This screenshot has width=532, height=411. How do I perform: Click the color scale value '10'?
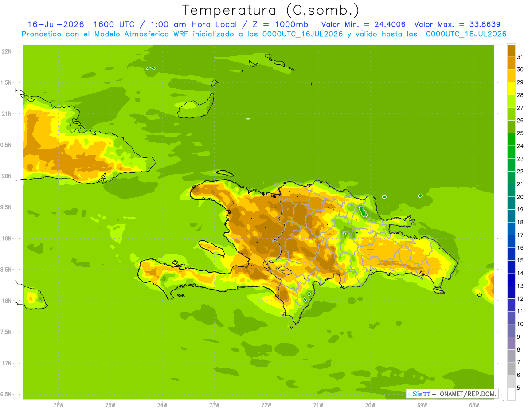tap(520, 324)
